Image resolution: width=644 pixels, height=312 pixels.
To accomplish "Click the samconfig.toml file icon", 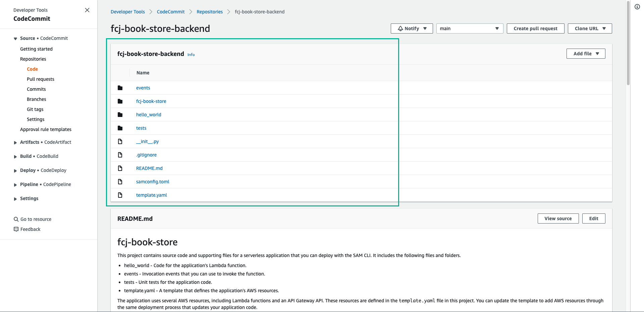I will tap(120, 182).
